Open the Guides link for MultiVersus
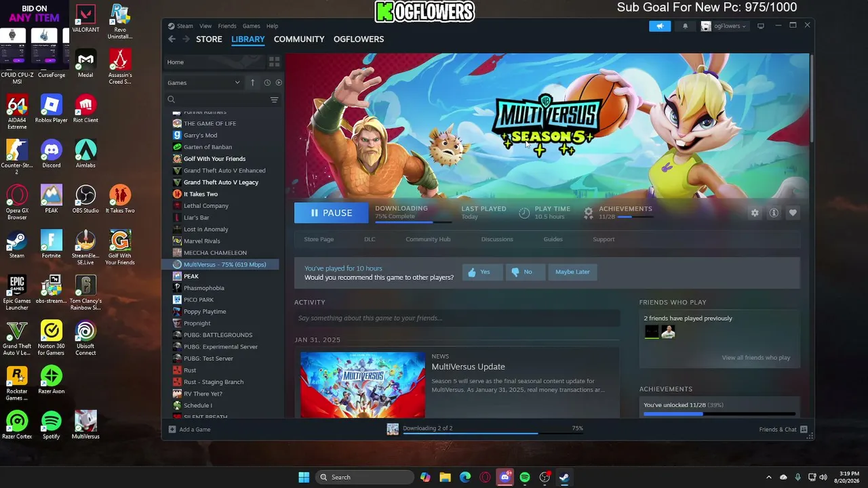This screenshot has width=868, height=488. pyautogui.click(x=553, y=239)
